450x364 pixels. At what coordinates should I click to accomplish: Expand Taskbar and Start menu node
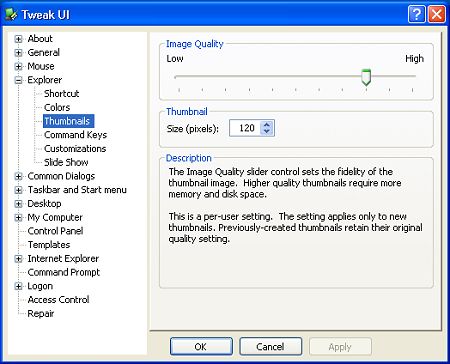pos(18,190)
